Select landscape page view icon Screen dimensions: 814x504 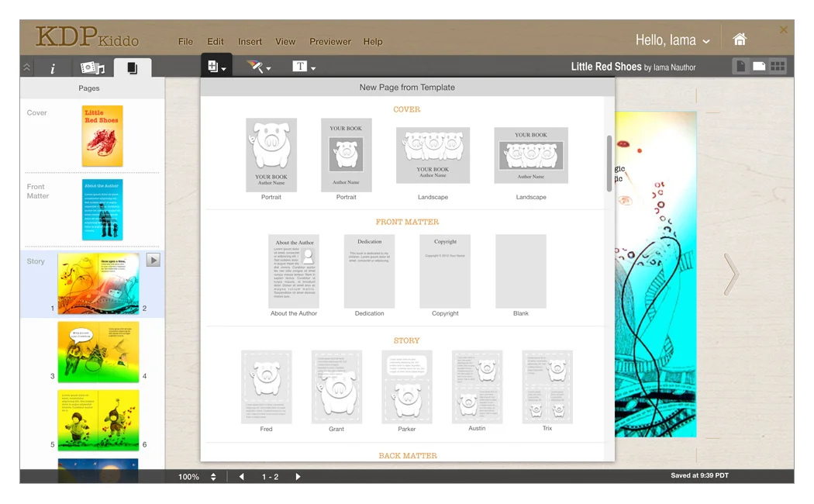(x=759, y=67)
